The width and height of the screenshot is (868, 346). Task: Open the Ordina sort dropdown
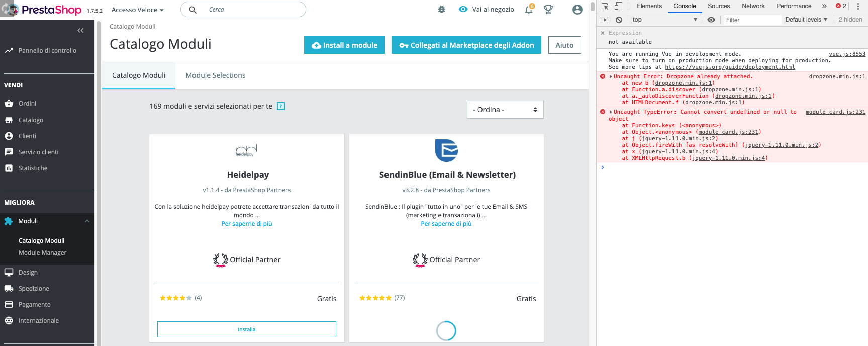point(505,110)
